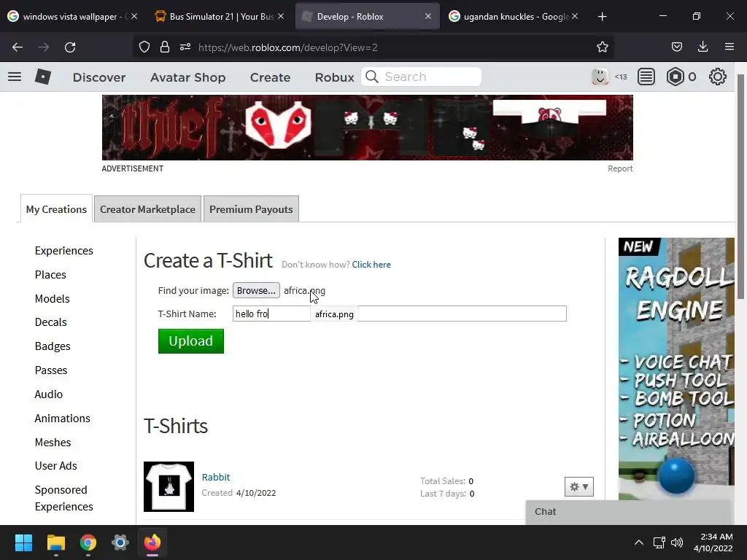Select Meshes in the sidebar
Viewport: 747px width, 560px height.
point(53,443)
